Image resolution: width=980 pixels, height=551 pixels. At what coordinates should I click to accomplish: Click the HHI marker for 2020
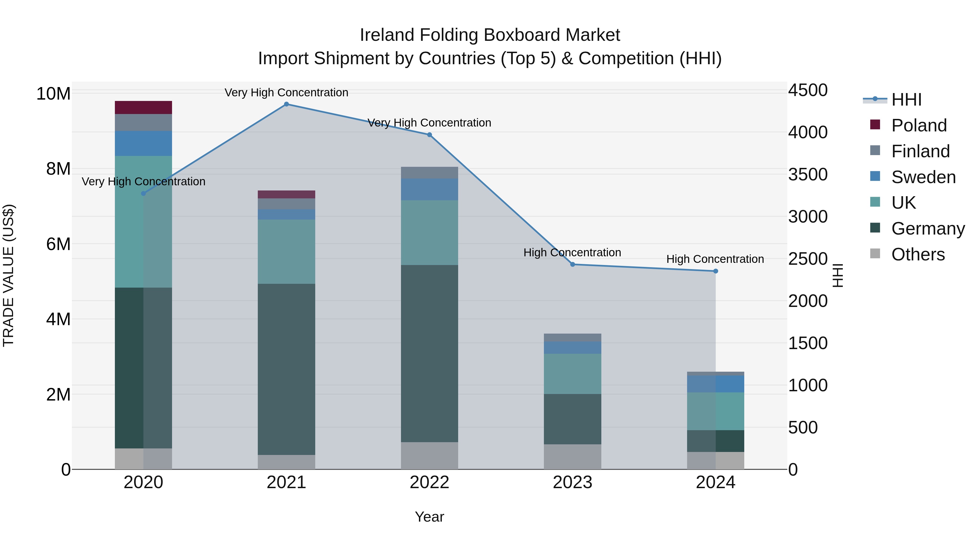[143, 193]
